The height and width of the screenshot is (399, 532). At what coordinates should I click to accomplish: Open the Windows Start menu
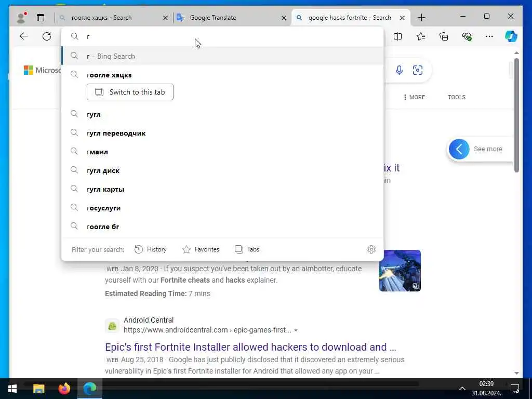pos(12,389)
